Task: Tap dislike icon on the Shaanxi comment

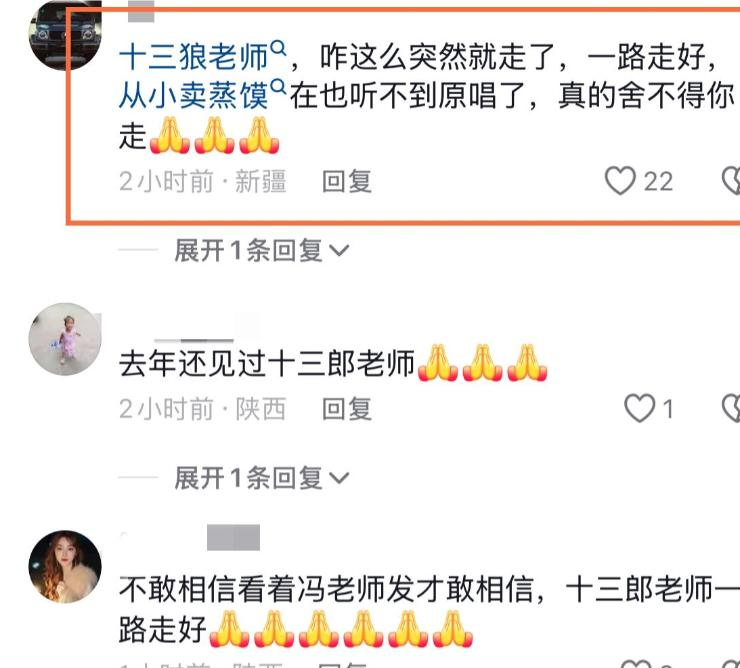Action: (x=731, y=408)
